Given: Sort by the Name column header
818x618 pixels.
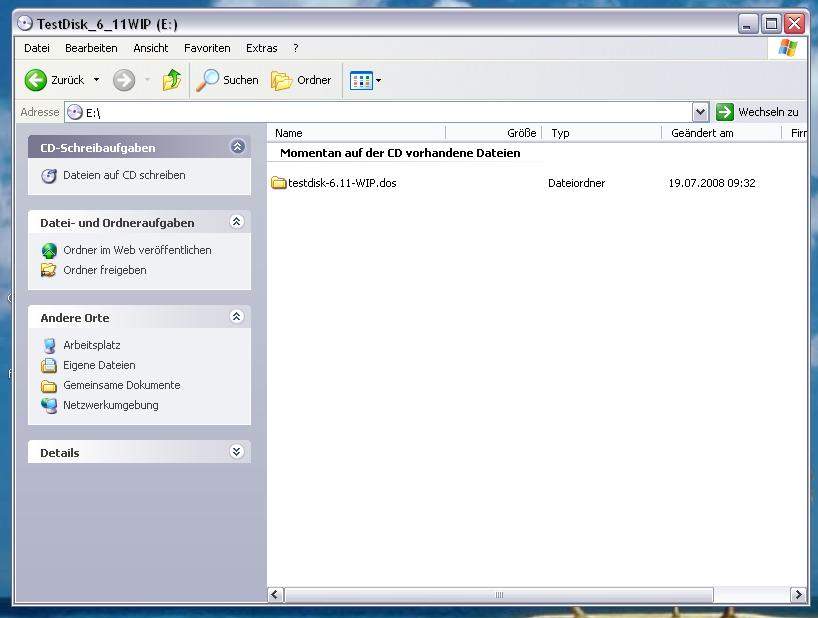Looking at the screenshot, I should [356, 133].
